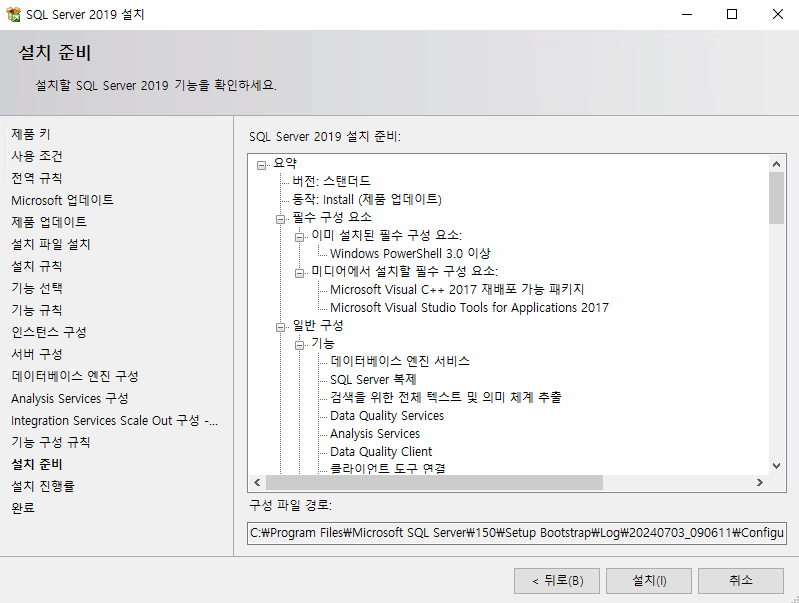Click the horizontal scrollbar right arrow
This screenshot has width=799, height=603.
(760, 482)
